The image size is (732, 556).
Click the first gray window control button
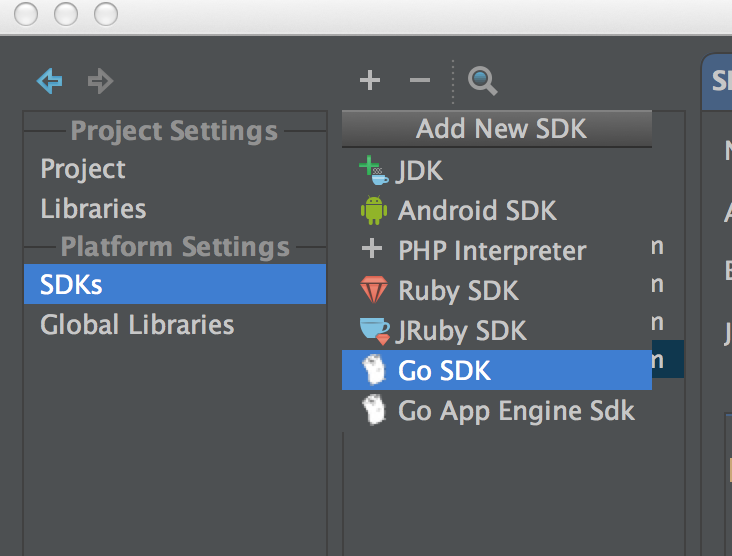pos(26,14)
